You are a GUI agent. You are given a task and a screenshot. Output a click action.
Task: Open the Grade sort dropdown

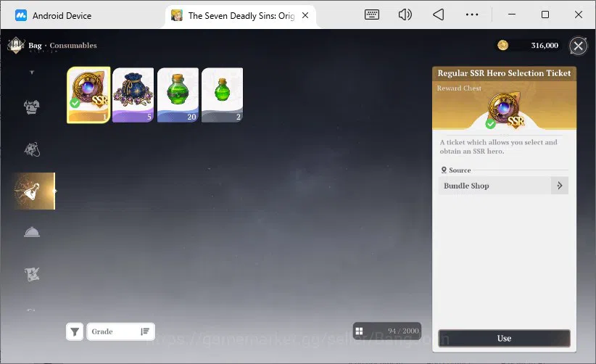coord(120,331)
